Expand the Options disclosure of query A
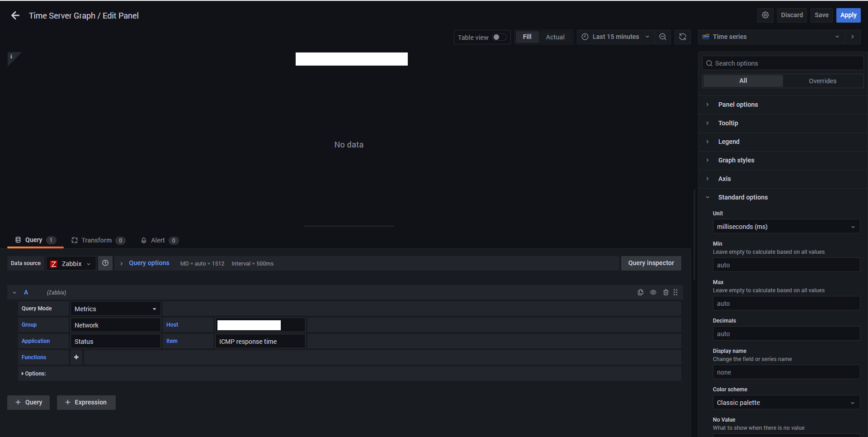The image size is (868, 437). pos(34,374)
